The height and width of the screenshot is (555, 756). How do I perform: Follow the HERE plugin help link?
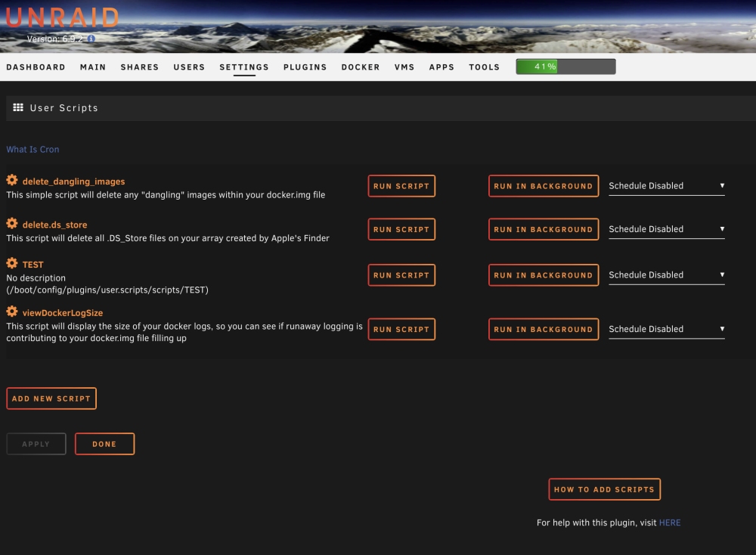point(670,522)
